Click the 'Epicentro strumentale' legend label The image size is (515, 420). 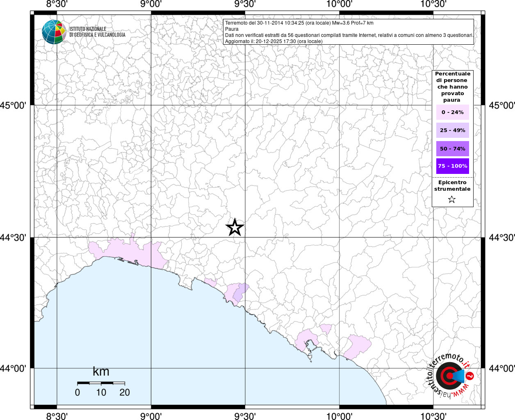click(x=452, y=186)
